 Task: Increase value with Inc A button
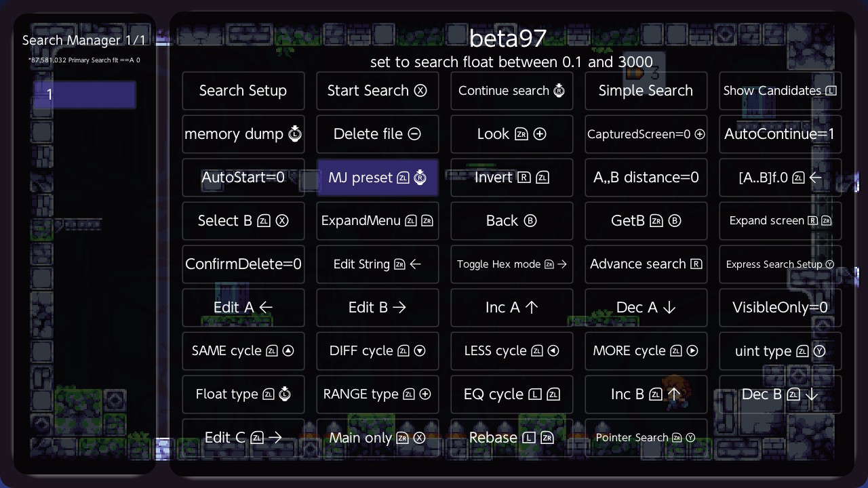[511, 308]
